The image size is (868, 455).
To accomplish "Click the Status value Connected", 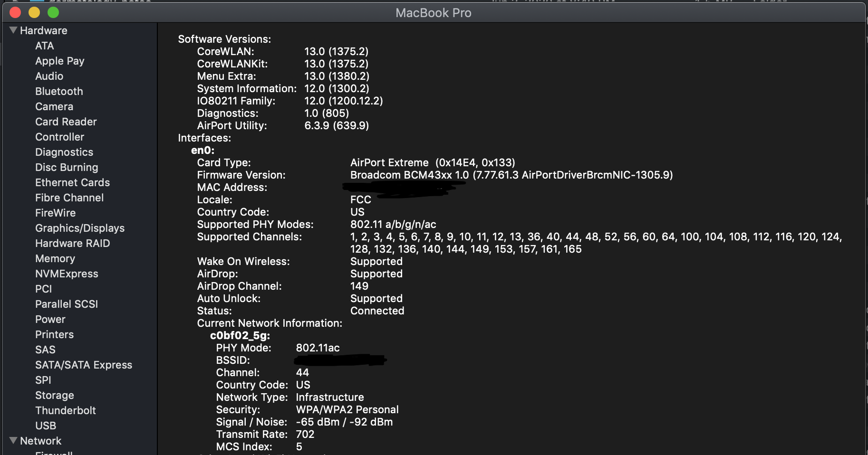I will [x=377, y=311].
